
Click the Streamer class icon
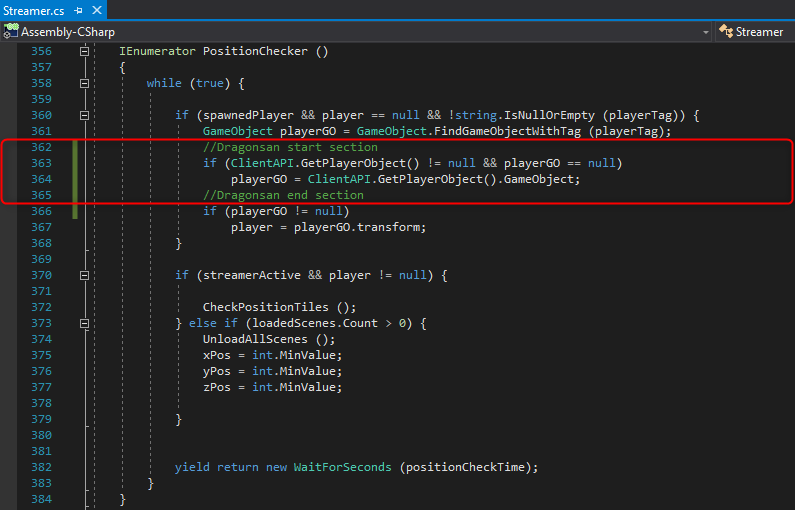coord(726,32)
